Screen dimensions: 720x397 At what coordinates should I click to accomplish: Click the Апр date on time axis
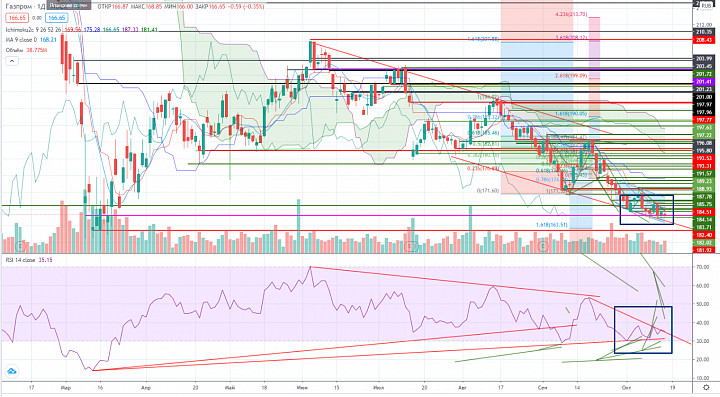[146, 388]
